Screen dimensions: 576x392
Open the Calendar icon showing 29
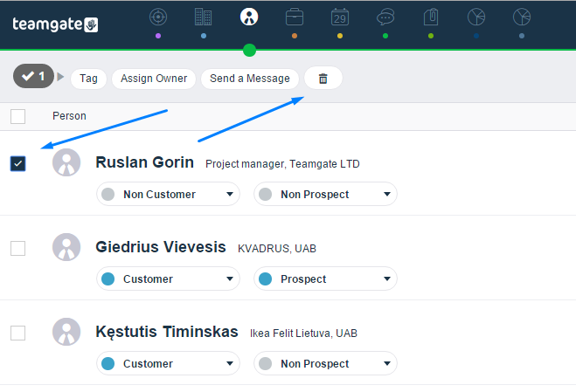pyautogui.click(x=340, y=17)
